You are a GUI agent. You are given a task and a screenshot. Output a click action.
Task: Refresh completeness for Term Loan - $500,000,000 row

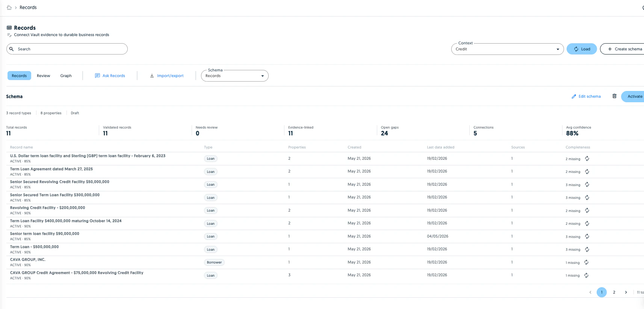587,250
